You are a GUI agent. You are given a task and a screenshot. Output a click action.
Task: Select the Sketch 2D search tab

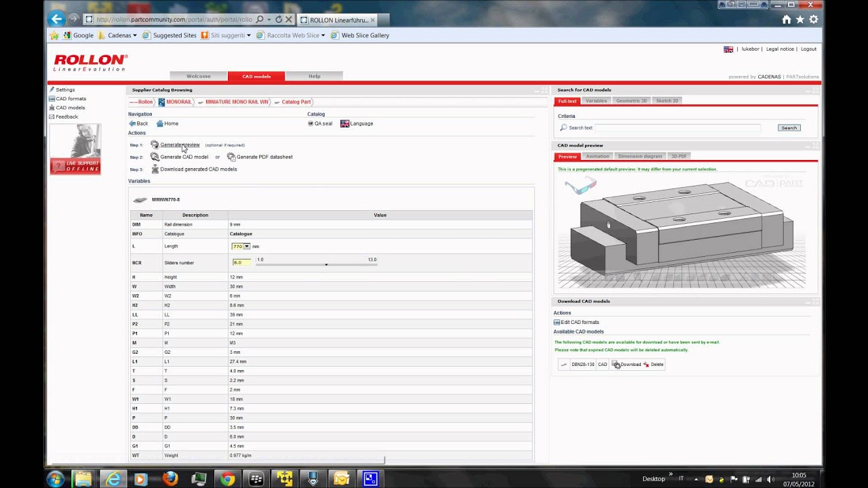(x=667, y=101)
